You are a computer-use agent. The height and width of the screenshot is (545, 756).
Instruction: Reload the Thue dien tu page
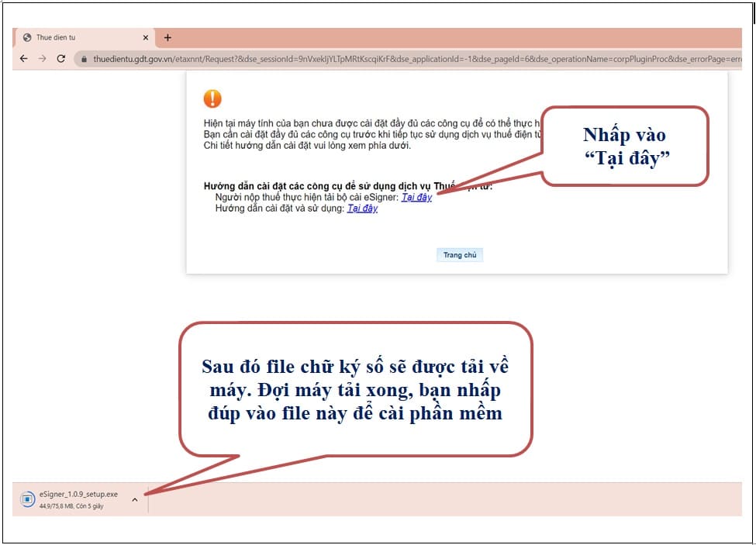[x=61, y=59]
